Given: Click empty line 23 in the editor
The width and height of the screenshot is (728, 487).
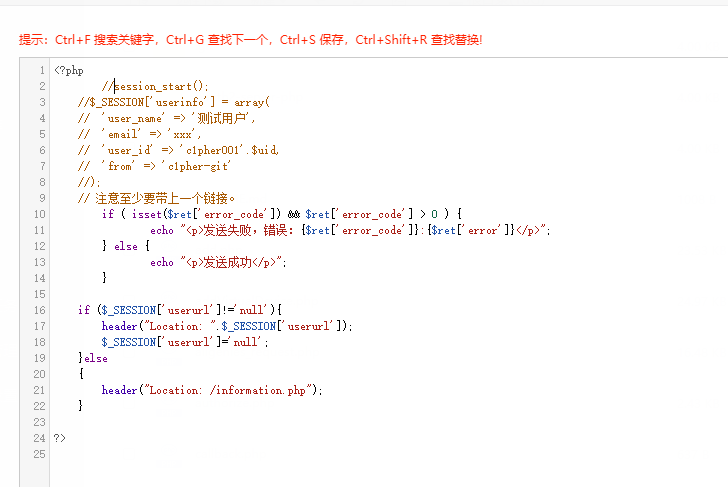Looking at the screenshot, I should pos(389,422).
